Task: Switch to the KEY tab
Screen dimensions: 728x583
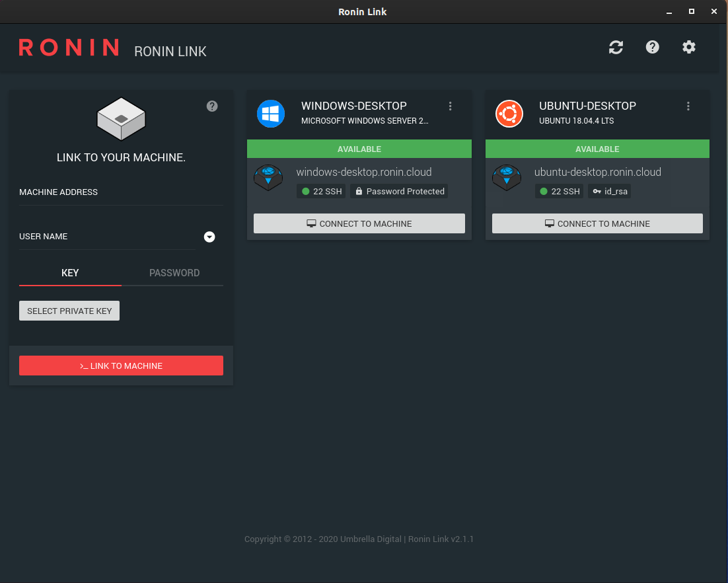Action: (x=70, y=273)
